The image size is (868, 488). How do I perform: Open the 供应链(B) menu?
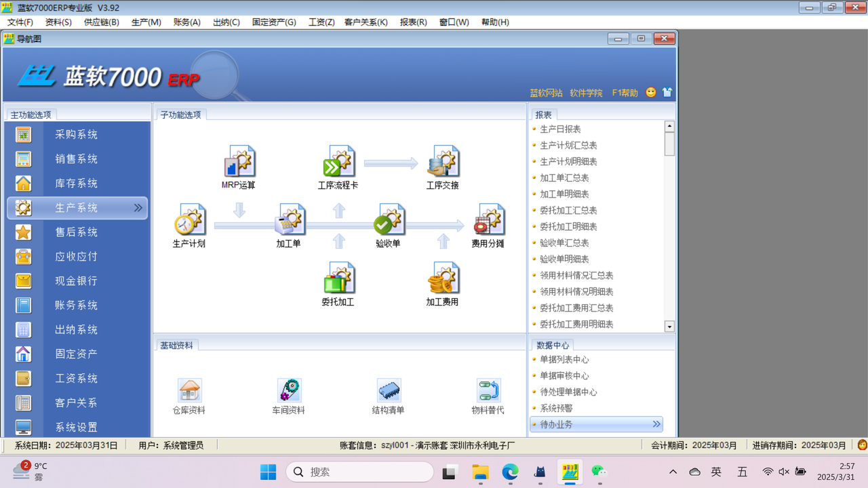102,22
